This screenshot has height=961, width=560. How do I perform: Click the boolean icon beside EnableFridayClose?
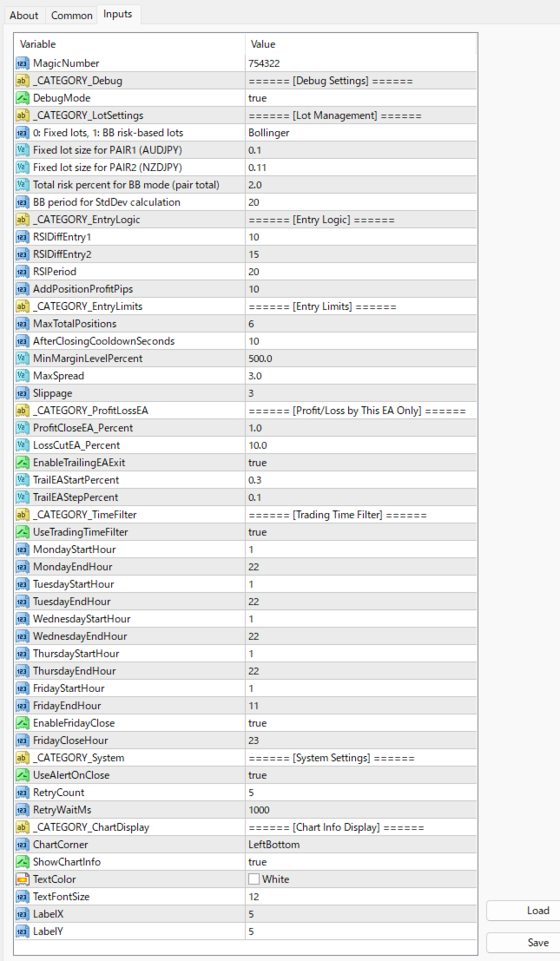coord(23,723)
